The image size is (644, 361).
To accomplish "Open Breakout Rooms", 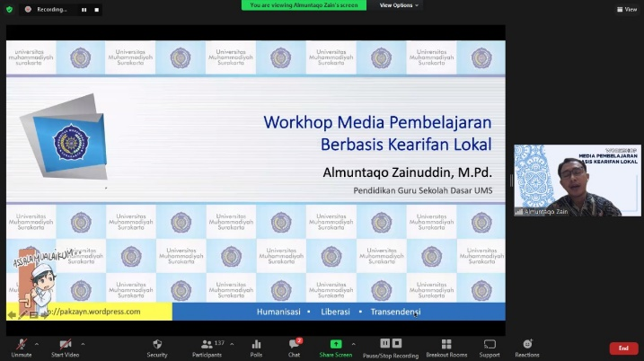I will click(446, 348).
